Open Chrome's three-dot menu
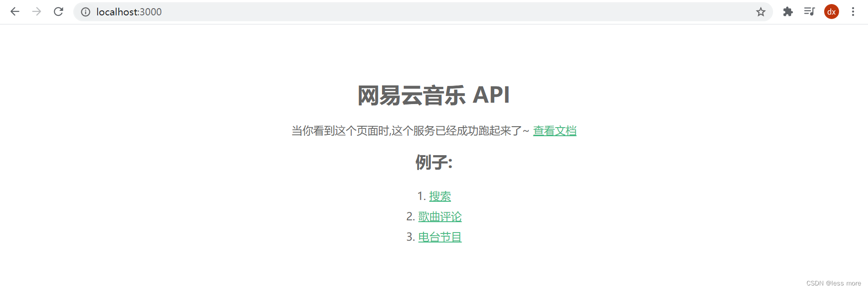The width and height of the screenshot is (868, 290). pyautogui.click(x=853, y=12)
